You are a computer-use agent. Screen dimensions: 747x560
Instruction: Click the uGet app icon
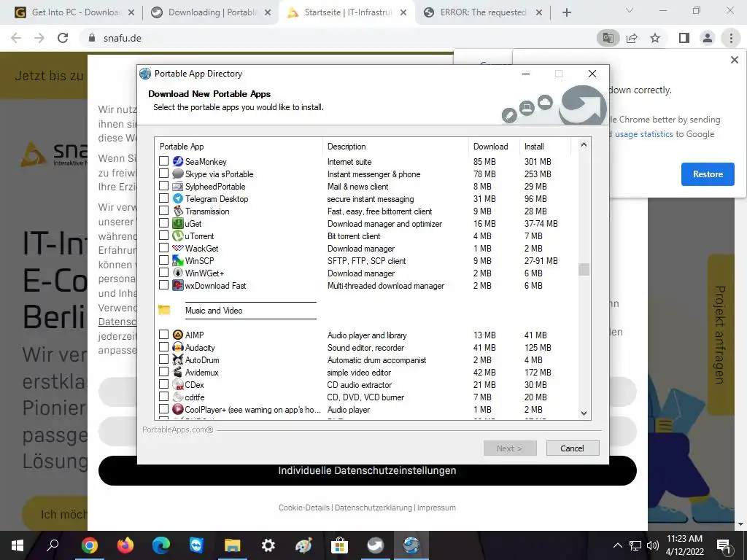tap(178, 223)
